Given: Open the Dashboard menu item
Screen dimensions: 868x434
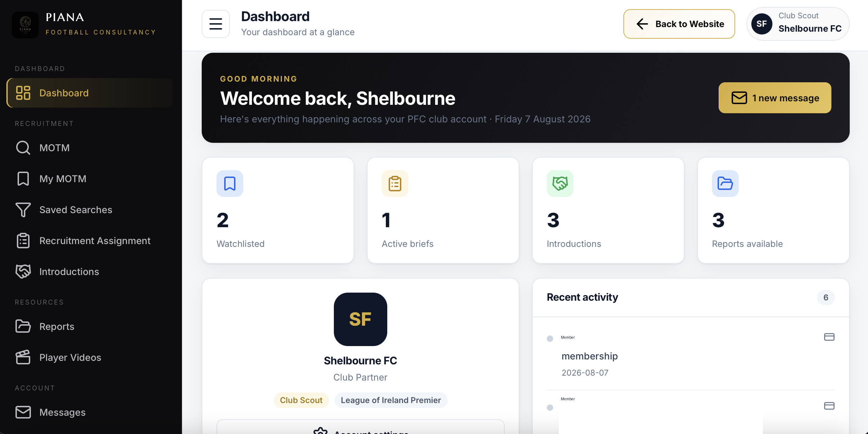Looking at the screenshot, I should (90, 93).
